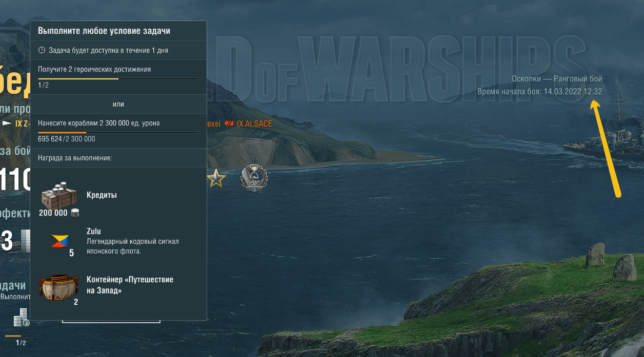Click the heroic achievements progress bar

click(118, 79)
